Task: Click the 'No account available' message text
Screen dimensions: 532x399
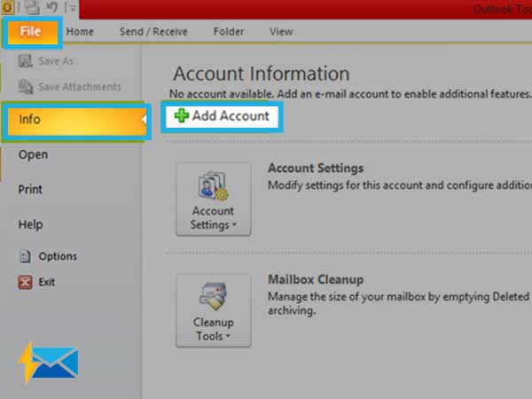Action: point(350,94)
